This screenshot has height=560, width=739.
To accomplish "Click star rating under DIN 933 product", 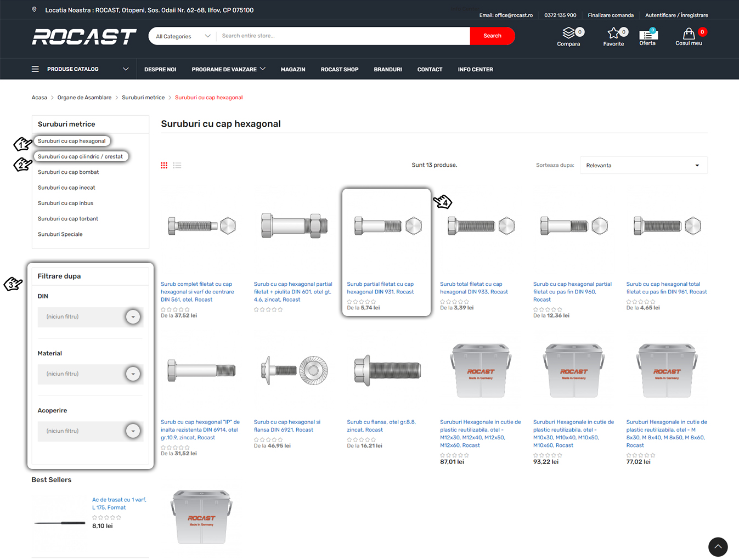I will 454,302.
